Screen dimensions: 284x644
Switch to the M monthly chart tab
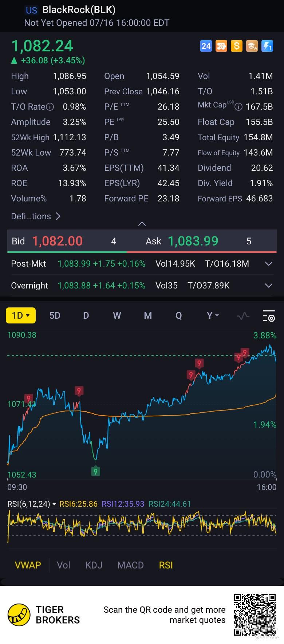pos(148,315)
